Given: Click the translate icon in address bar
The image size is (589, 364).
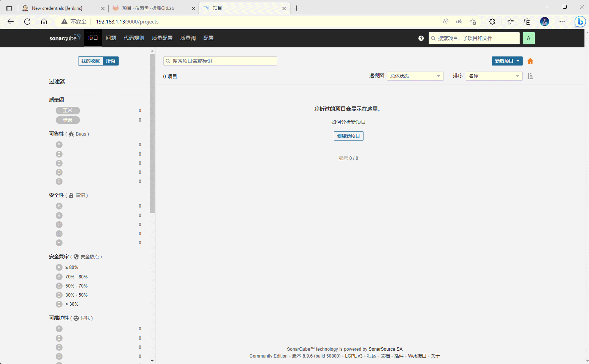Looking at the screenshot, I should [459, 22].
